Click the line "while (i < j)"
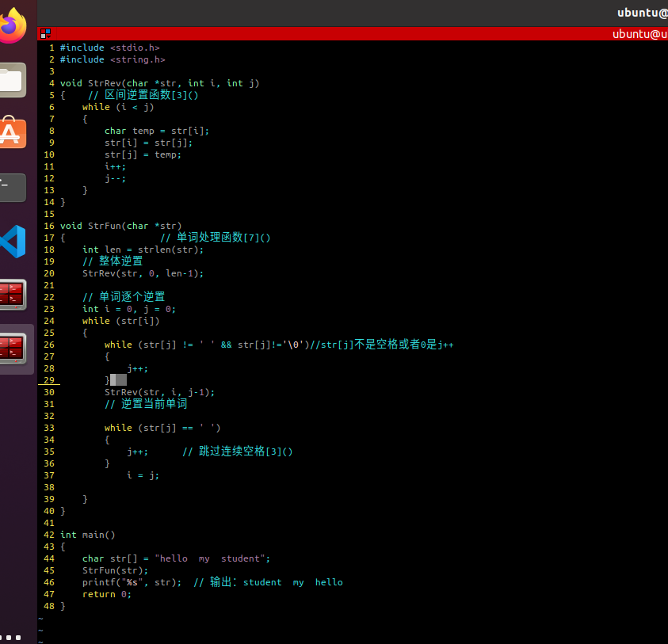The height and width of the screenshot is (644, 668). (118, 108)
